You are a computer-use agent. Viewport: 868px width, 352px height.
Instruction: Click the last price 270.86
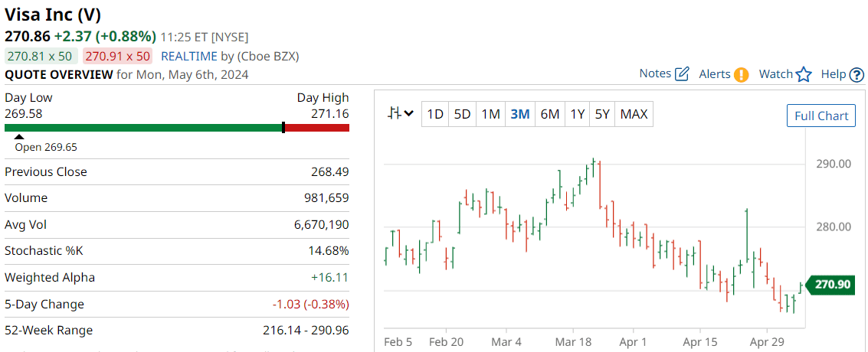(27, 37)
